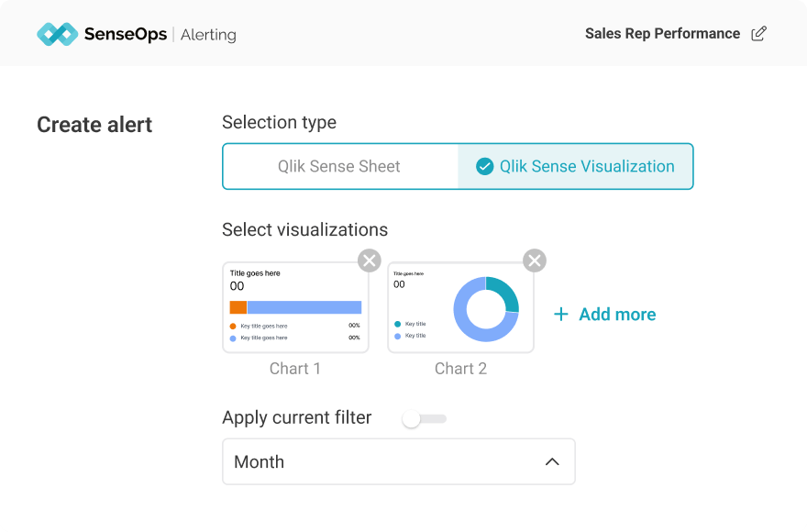Screen dimensions: 807x532
Task: Collapse the Month dropdown using chevron arrow
Action: (x=552, y=462)
